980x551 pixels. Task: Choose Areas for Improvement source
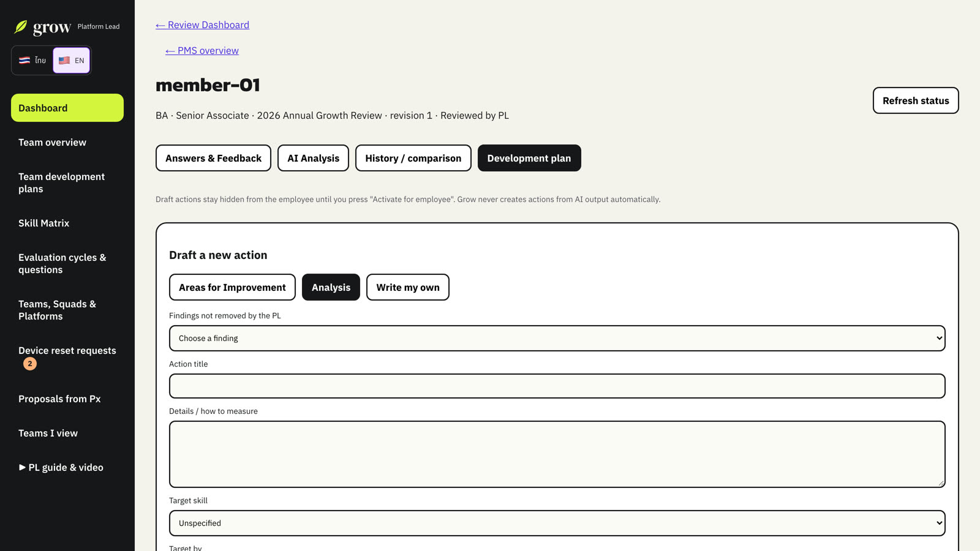[x=232, y=287]
